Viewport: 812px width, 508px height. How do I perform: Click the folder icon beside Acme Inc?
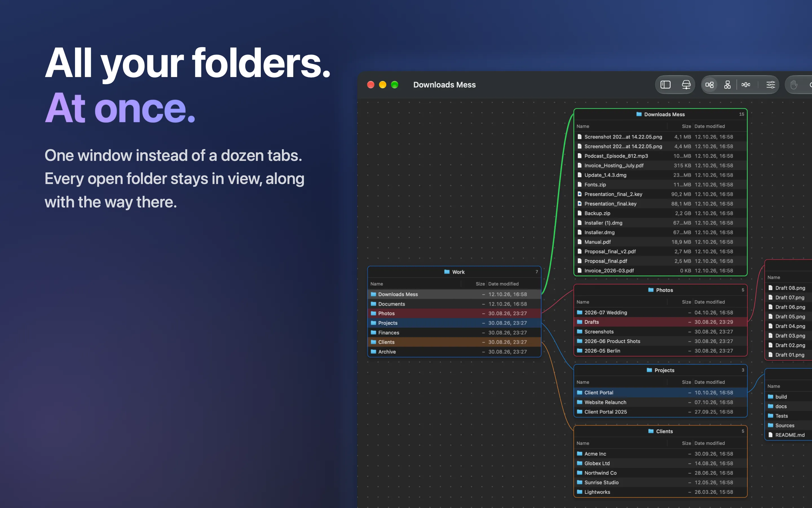point(579,454)
